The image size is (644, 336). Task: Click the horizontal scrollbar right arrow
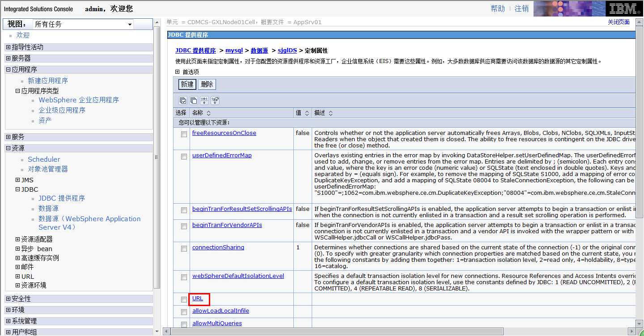tap(631, 332)
